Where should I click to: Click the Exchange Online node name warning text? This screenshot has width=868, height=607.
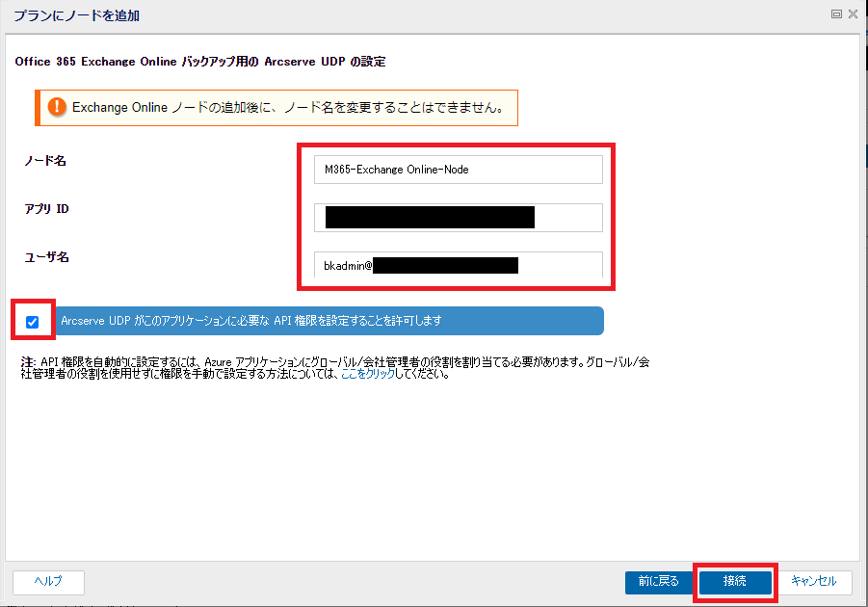coord(288,108)
